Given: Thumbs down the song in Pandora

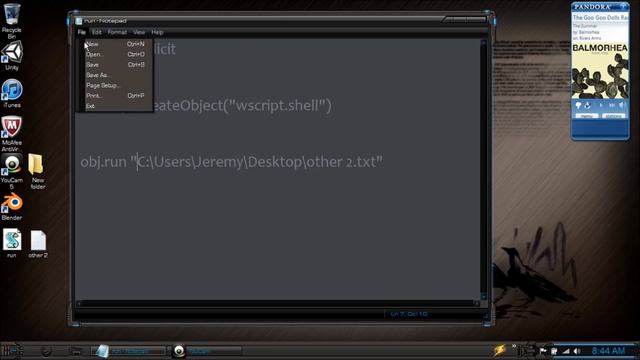Looking at the screenshot, I should click(x=578, y=105).
